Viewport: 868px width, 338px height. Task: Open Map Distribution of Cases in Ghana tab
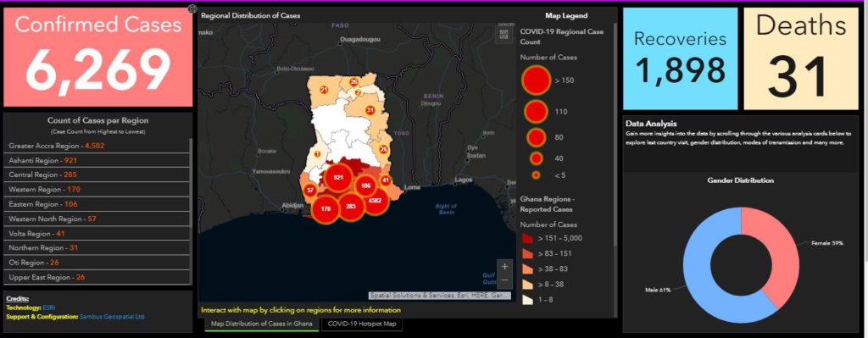(262, 324)
